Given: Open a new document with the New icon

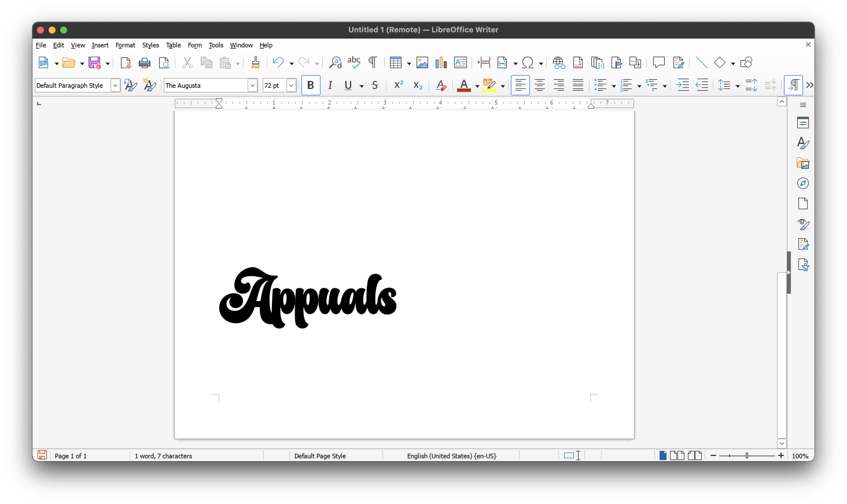Looking at the screenshot, I should point(44,62).
